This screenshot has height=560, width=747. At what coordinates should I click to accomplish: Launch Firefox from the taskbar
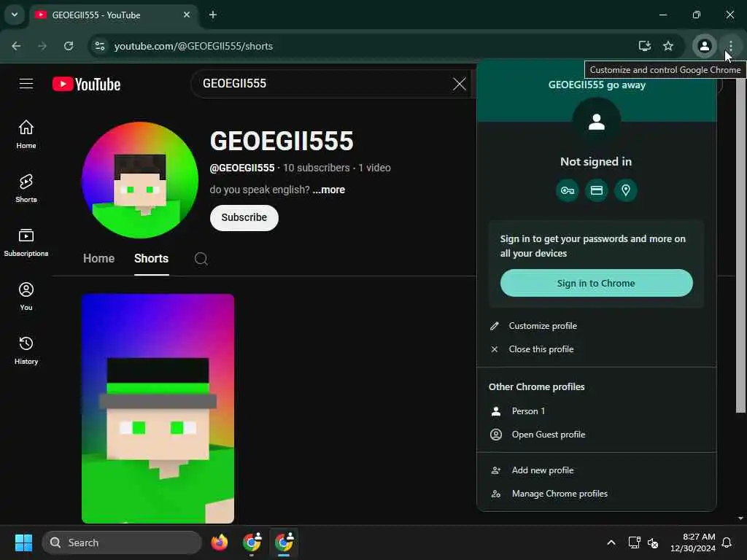click(219, 542)
